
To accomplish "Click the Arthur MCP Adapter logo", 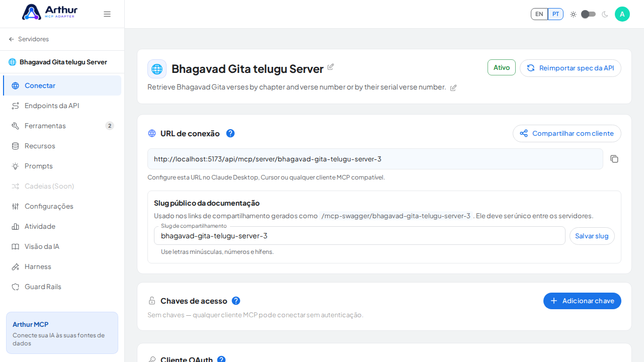I will click(x=50, y=12).
